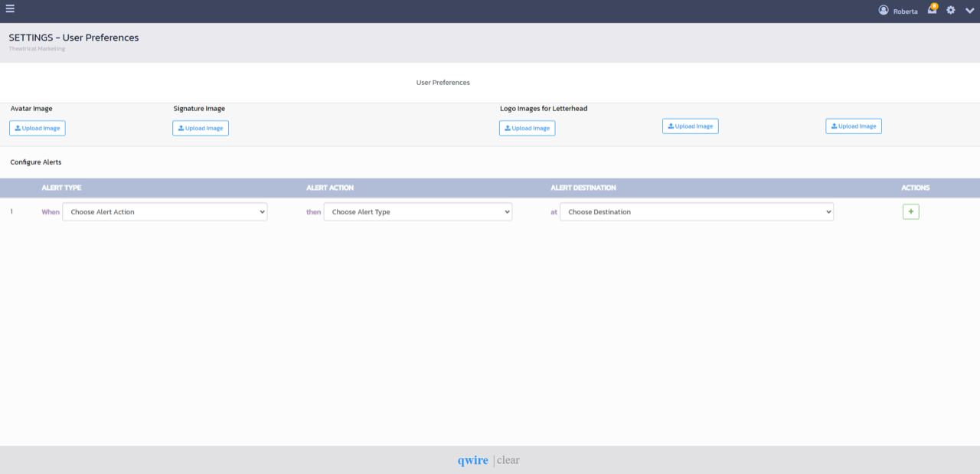Click the Theatrical Marketing subtitle
Viewport: 980px width, 474px height.
point(37,49)
